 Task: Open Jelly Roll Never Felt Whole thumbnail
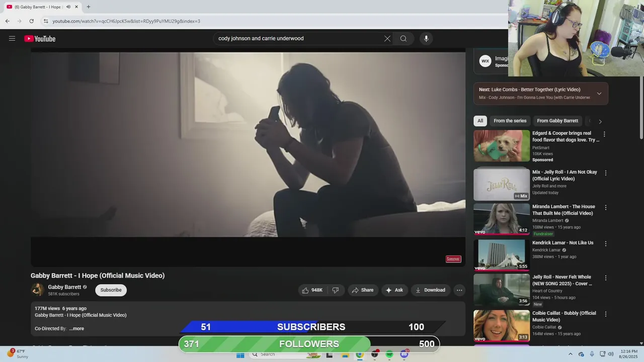[502, 290]
